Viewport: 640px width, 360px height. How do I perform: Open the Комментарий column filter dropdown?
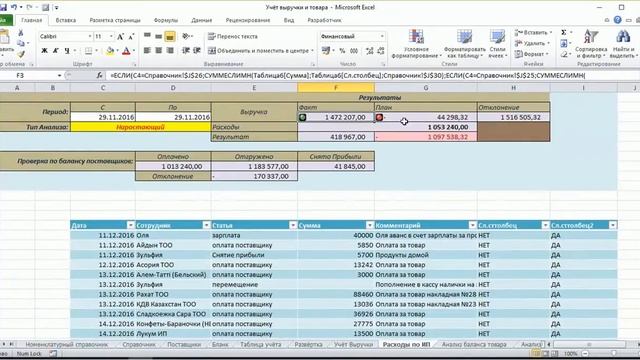click(473, 225)
